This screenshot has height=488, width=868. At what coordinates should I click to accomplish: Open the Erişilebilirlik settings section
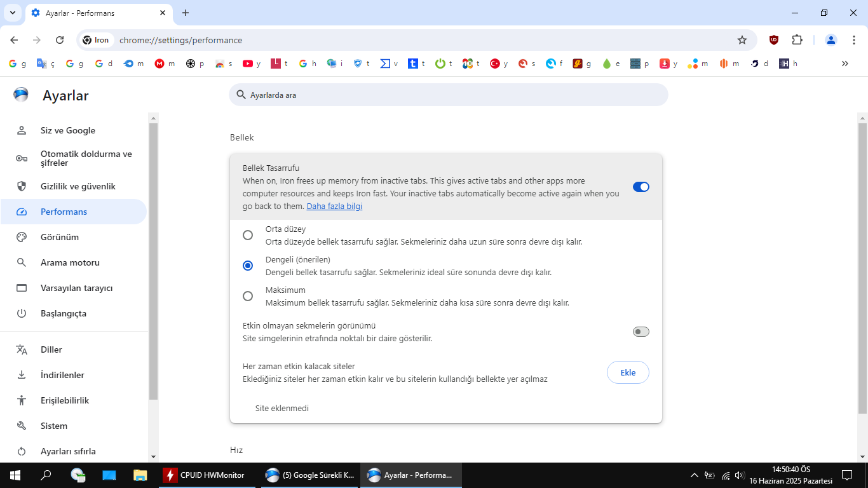click(74, 400)
